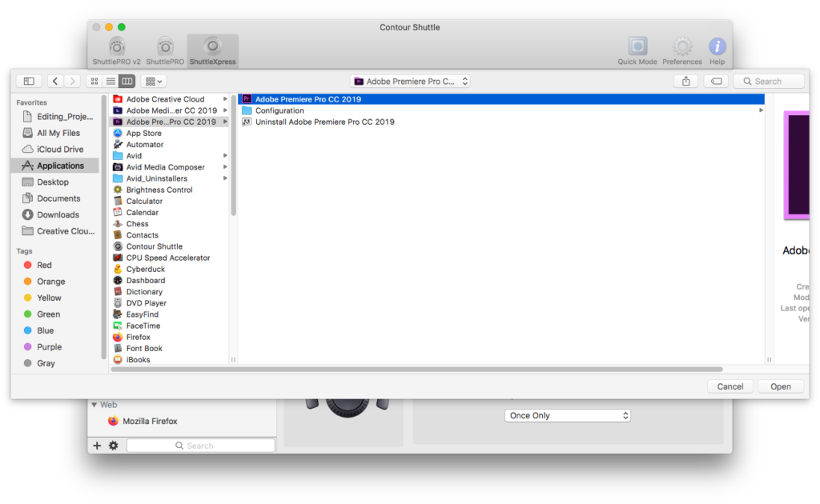
Task: Select Cyberduck in Applications list
Action: [170, 269]
